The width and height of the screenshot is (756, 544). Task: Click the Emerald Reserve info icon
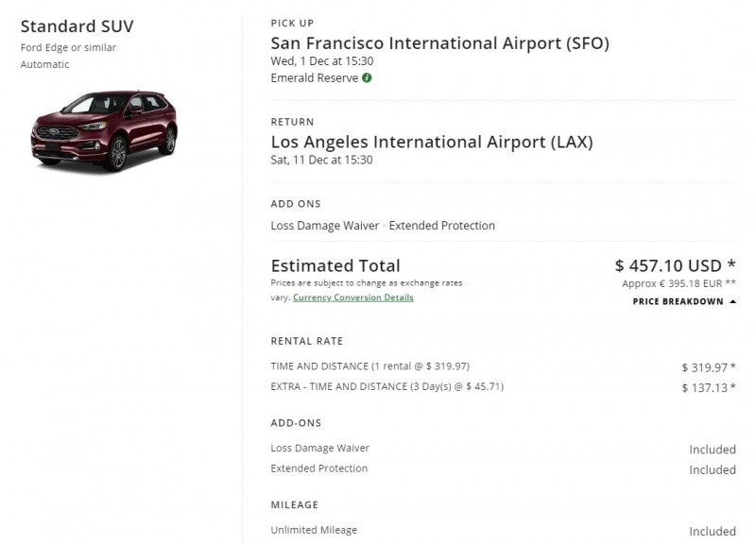(367, 78)
